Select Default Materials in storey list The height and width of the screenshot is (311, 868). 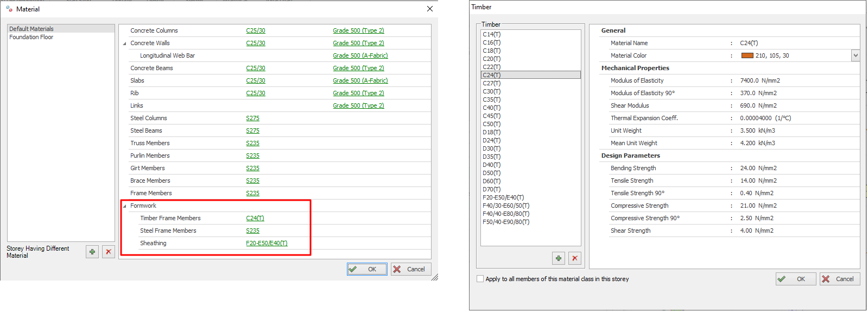pyautogui.click(x=31, y=29)
